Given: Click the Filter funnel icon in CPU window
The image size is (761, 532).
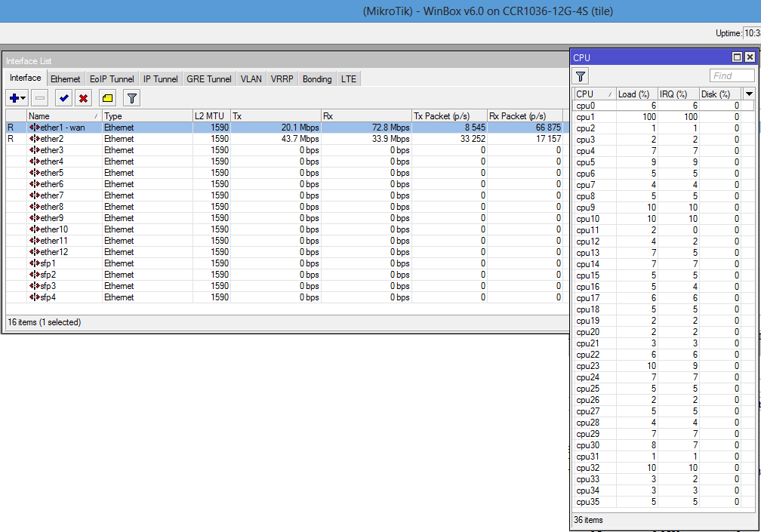Looking at the screenshot, I should coord(581,76).
